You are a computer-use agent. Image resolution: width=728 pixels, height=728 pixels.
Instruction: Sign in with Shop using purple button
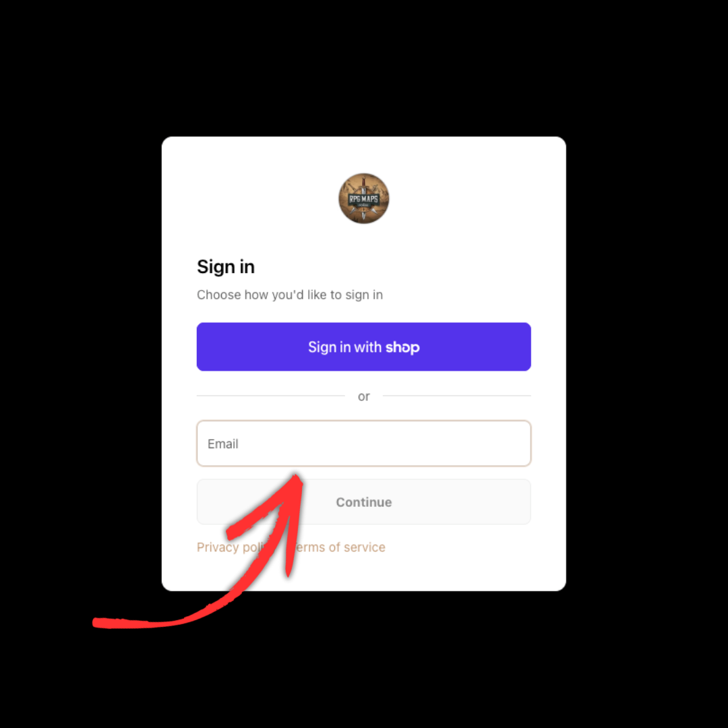pyautogui.click(x=363, y=347)
